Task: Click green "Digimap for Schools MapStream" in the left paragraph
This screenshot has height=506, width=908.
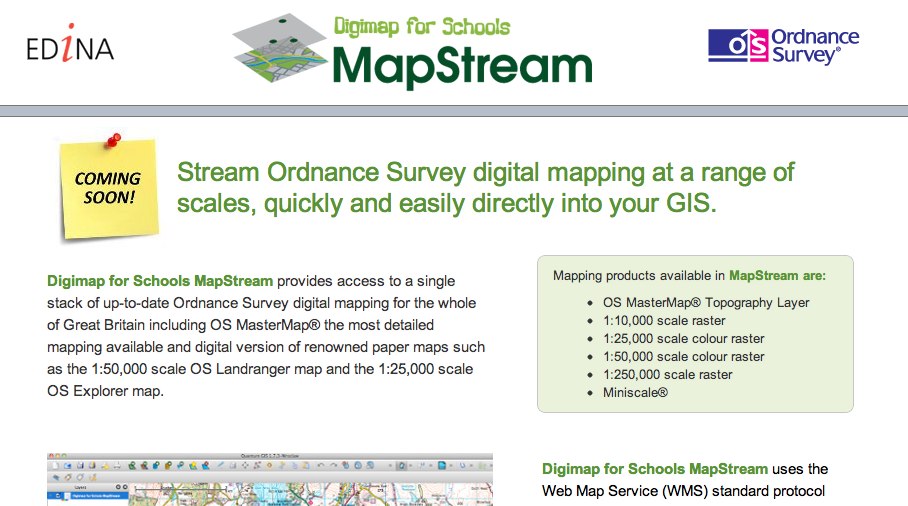Action: pos(160,281)
